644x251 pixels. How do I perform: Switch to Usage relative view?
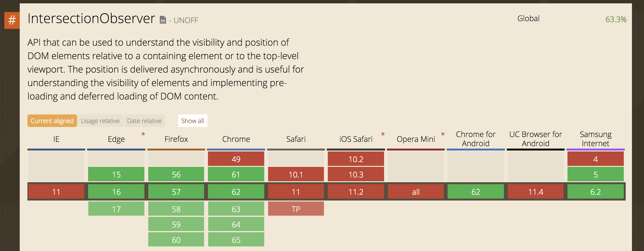coord(100,121)
